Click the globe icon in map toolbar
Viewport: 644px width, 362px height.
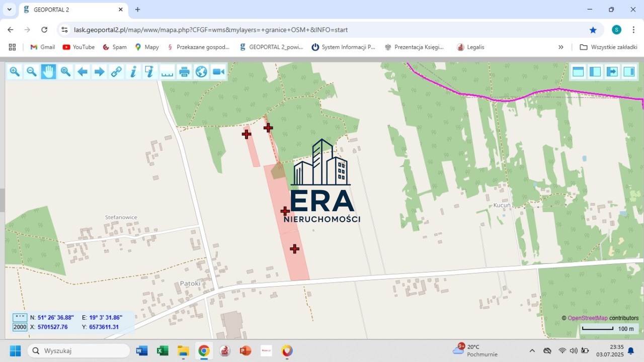(x=201, y=72)
